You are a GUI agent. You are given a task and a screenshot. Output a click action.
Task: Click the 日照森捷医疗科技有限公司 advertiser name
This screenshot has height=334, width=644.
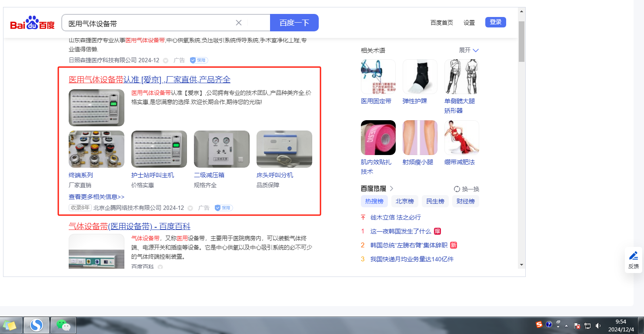(103, 60)
